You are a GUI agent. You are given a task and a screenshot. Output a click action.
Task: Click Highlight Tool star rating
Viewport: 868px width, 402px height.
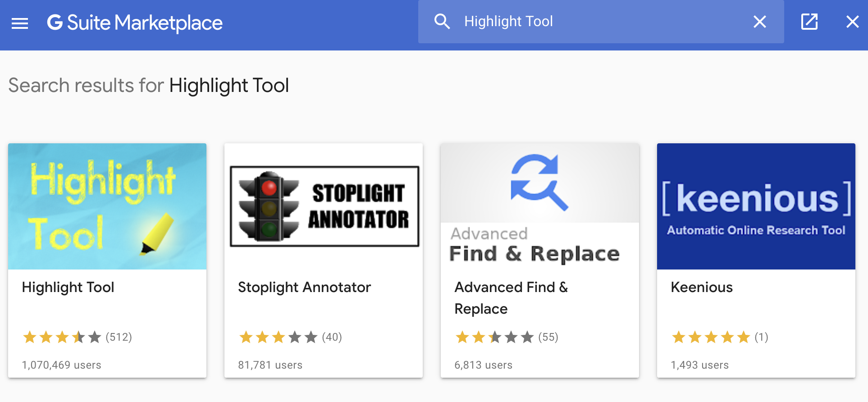62,337
